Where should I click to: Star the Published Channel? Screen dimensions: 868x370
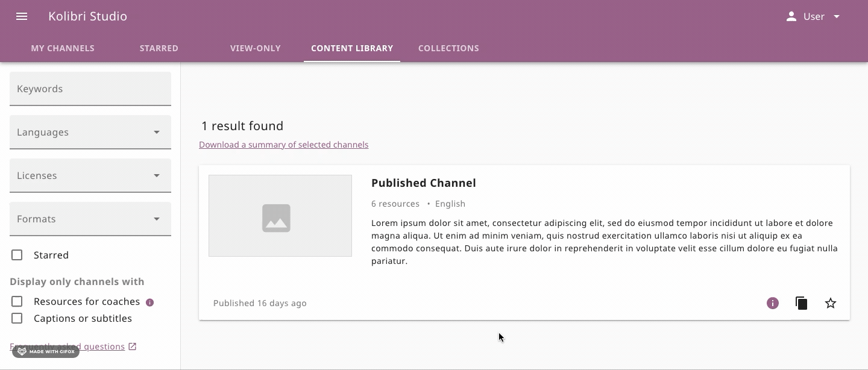point(831,303)
